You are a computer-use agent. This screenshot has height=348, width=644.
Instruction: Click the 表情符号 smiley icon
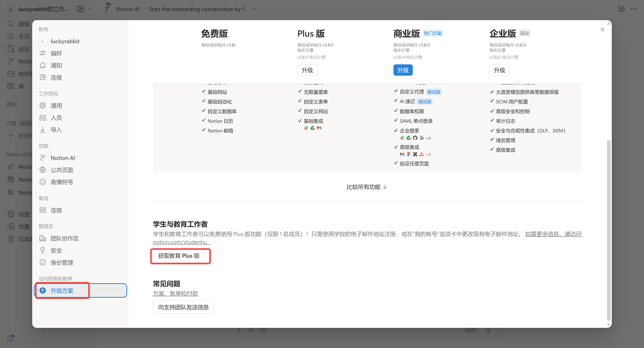pyautogui.click(x=43, y=182)
